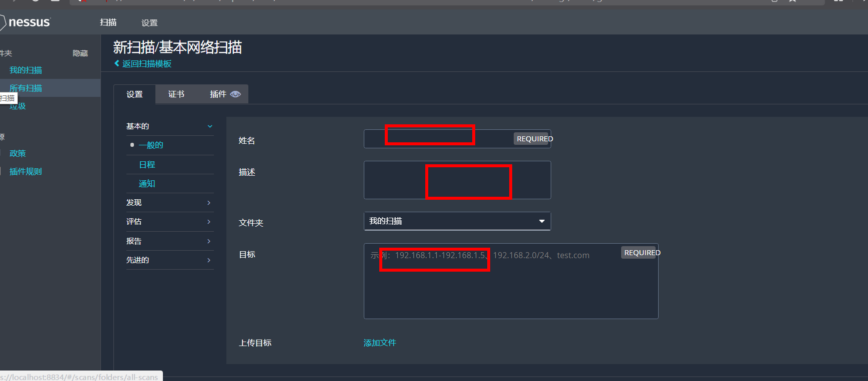Click the 目标 field label
Viewport: 868px width, 381px height.
point(247,255)
